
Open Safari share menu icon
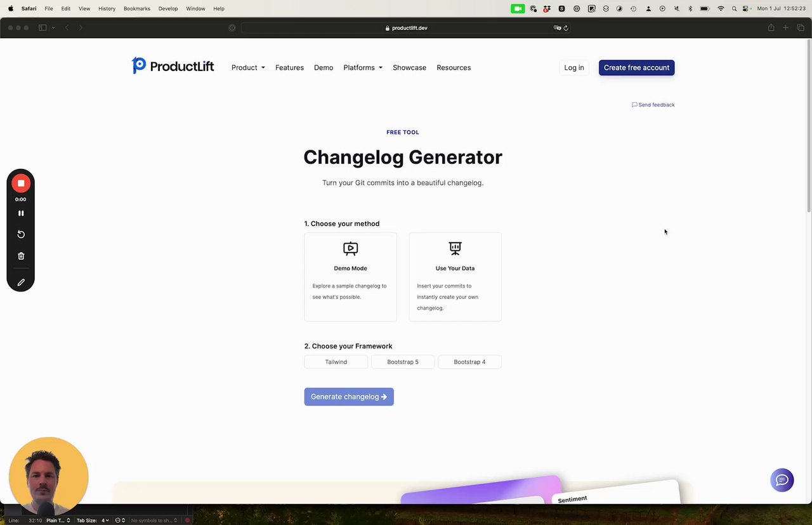[x=771, y=28]
